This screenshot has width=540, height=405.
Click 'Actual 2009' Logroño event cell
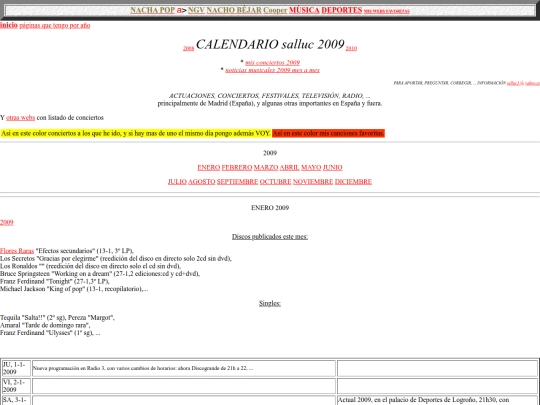click(x=437, y=400)
